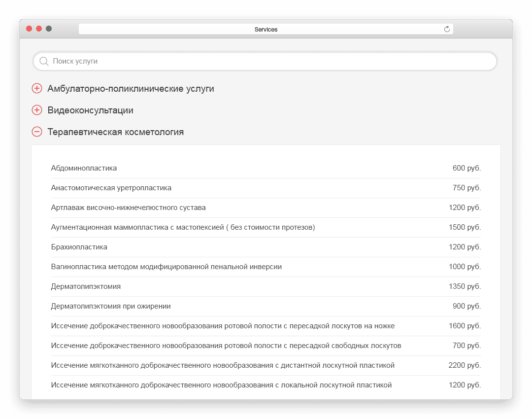Click the magnifier icon in the search field
This screenshot has height=419, width=532.
pos(44,61)
